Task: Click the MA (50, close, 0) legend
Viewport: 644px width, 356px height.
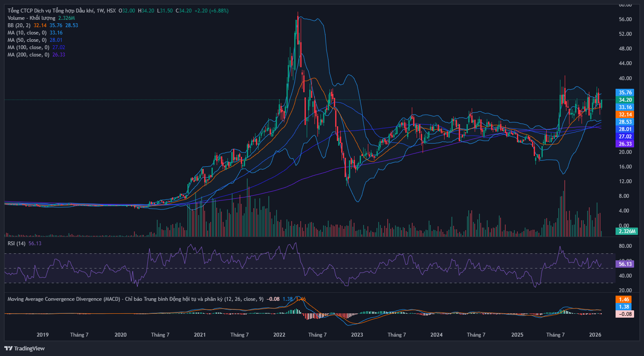Action: [27, 40]
